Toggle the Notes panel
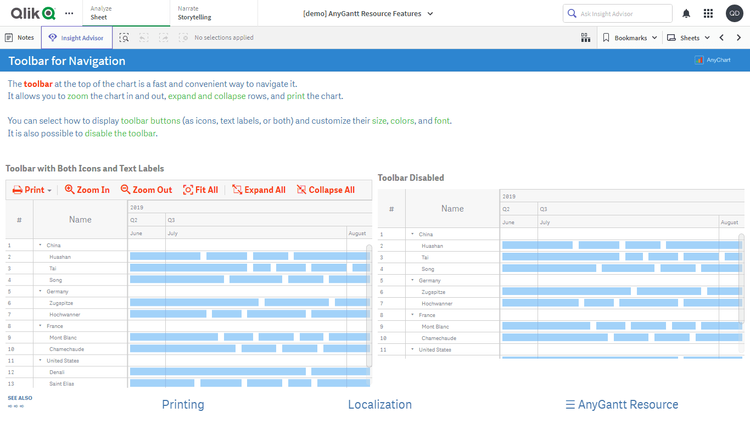The image size is (750, 422). tap(19, 37)
